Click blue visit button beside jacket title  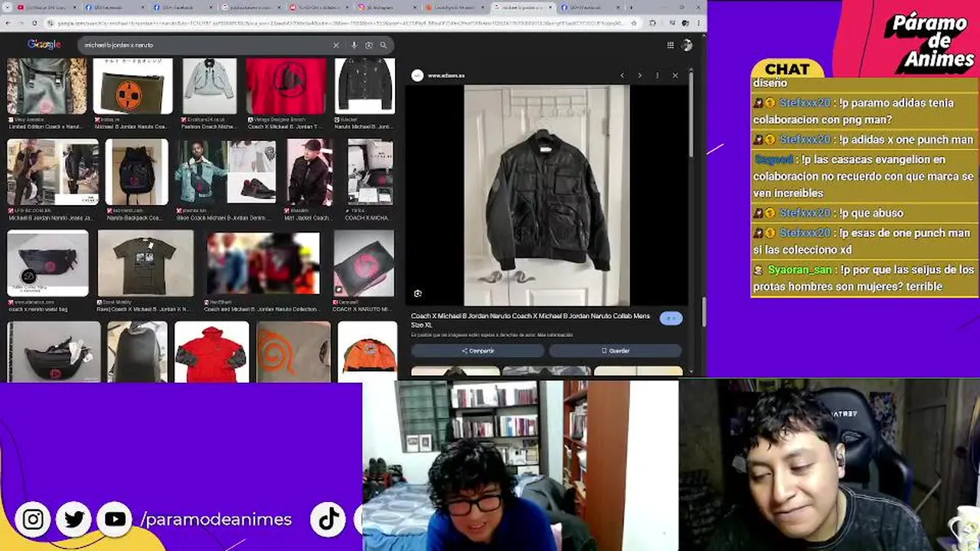click(x=671, y=318)
